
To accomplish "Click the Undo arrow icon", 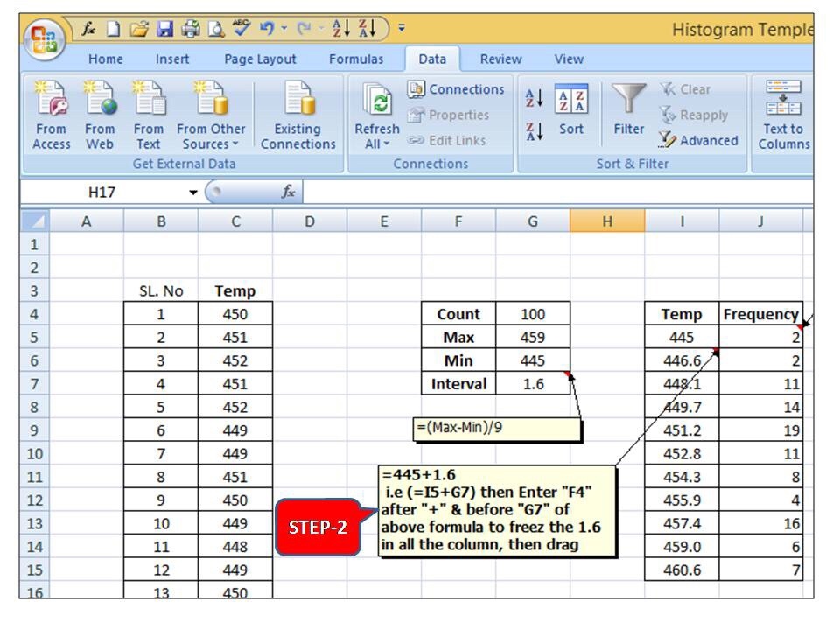I will click(267, 28).
